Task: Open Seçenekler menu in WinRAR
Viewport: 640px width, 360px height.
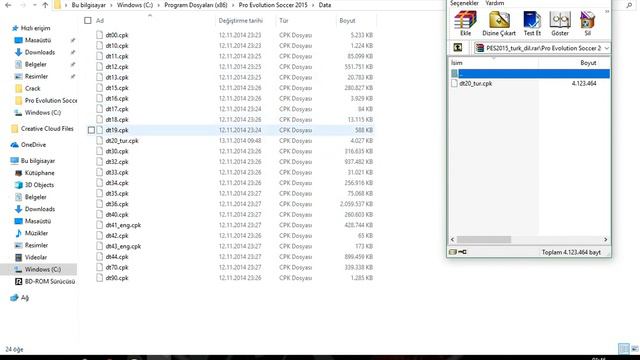Action: pyautogui.click(x=464, y=3)
